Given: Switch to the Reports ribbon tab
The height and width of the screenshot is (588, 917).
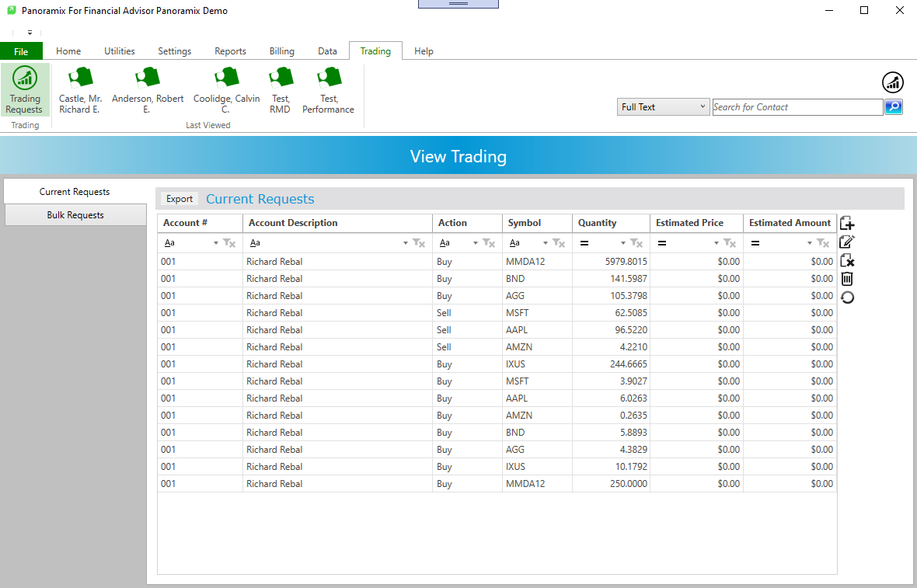Looking at the screenshot, I should [230, 51].
